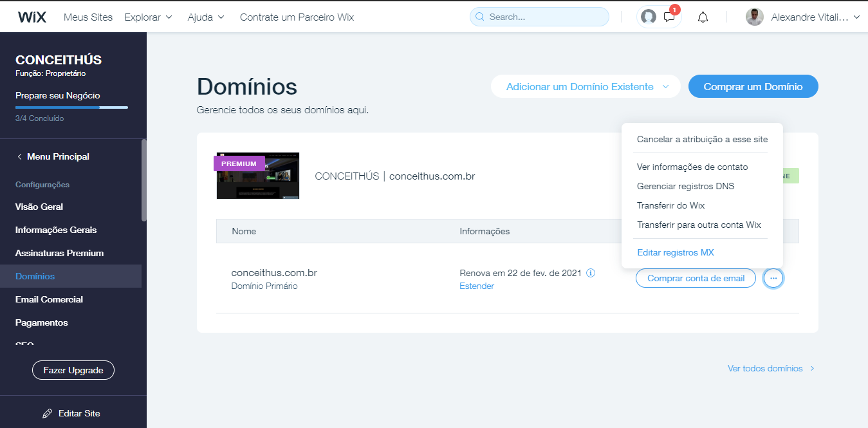
Task: Open Assinaturas Premium in sidebar
Action: coord(59,253)
